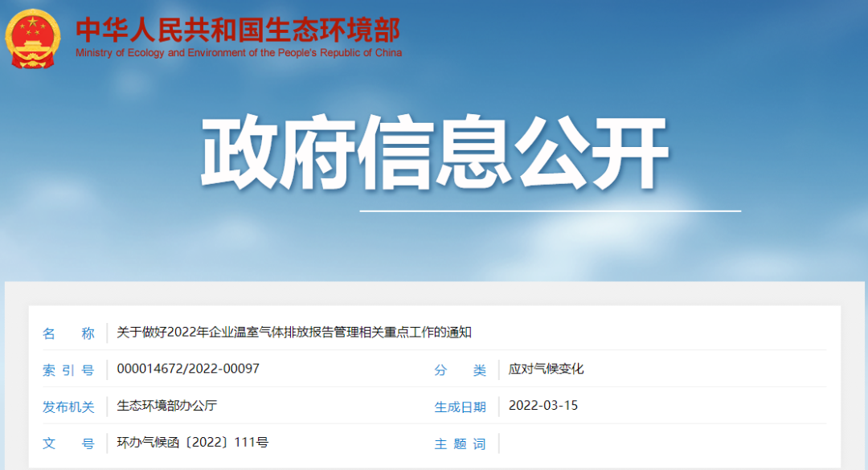Select date value 2022-03-15
868x470 pixels.
(543, 406)
